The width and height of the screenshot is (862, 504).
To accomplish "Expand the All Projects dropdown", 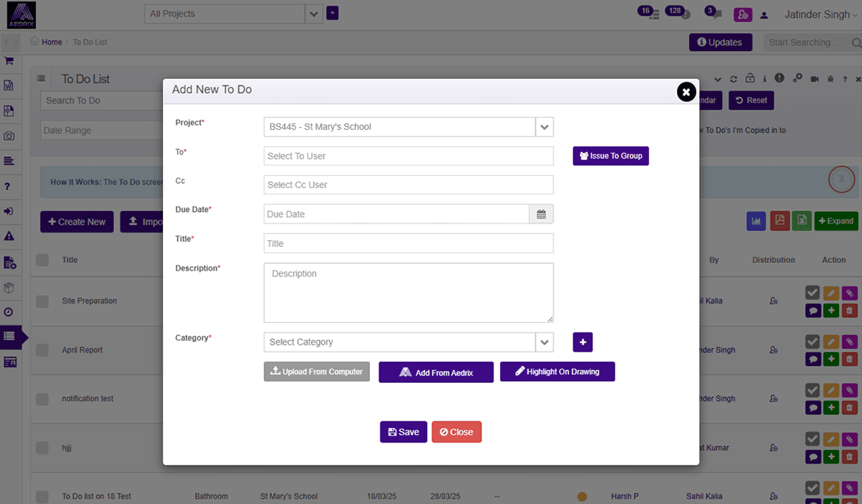I will click(314, 13).
